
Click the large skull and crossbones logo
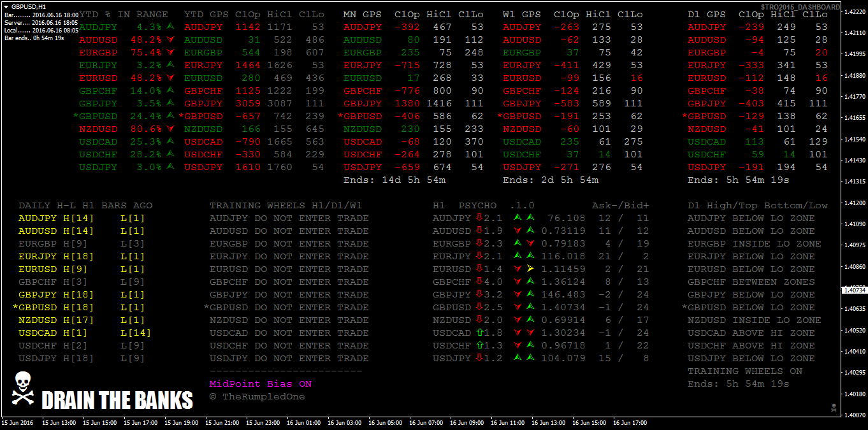click(23, 389)
